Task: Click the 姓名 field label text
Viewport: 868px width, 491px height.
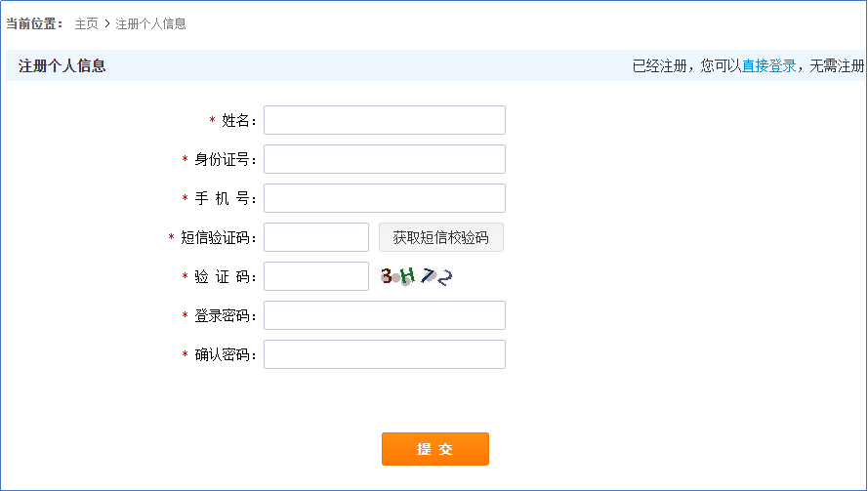Action: coord(237,121)
